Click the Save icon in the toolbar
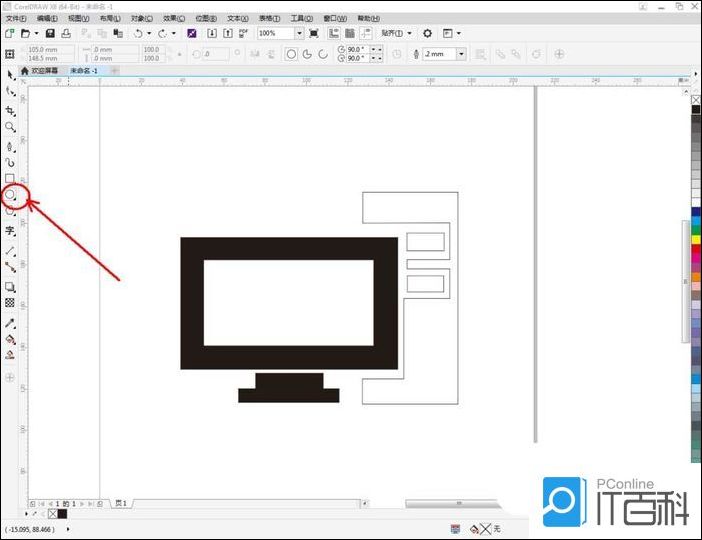 pos(50,33)
